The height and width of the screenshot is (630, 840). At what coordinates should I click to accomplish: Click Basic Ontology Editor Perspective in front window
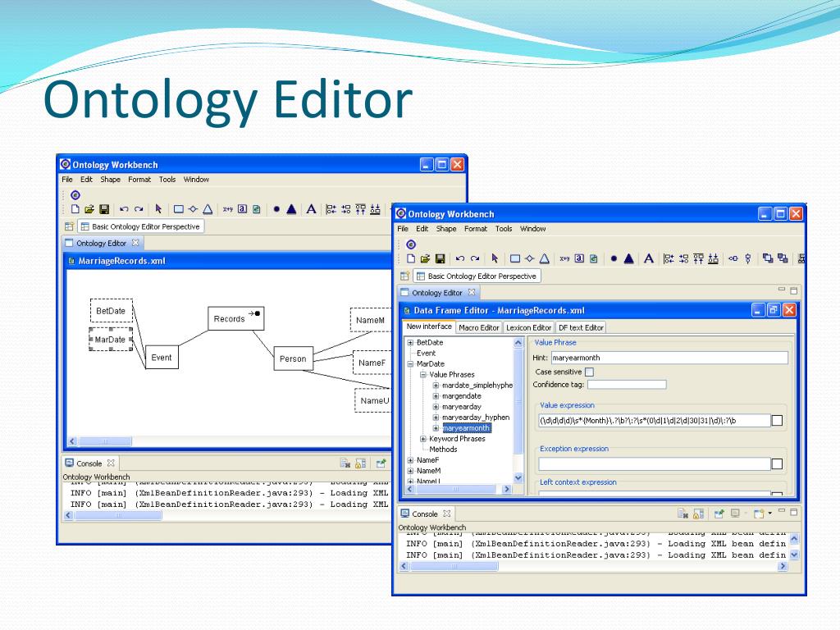click(477, 276)
